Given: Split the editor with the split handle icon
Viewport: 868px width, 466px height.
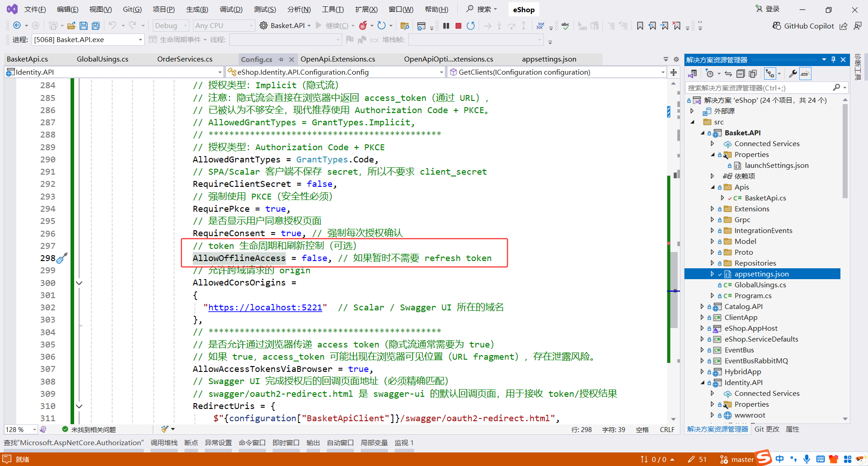Looking at the screenshot, I should coord(674,72).
